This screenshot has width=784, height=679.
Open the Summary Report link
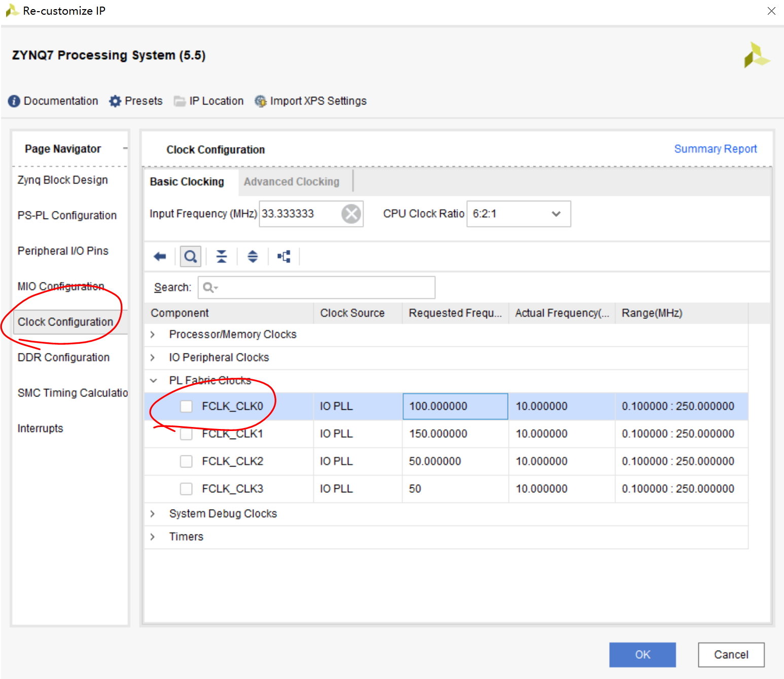[x=716, y=149]
